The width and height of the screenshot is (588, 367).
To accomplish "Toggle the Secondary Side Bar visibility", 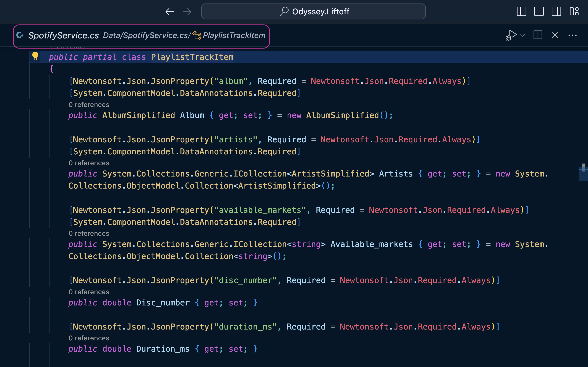I will pyautogui.click(x=556, y=11).
